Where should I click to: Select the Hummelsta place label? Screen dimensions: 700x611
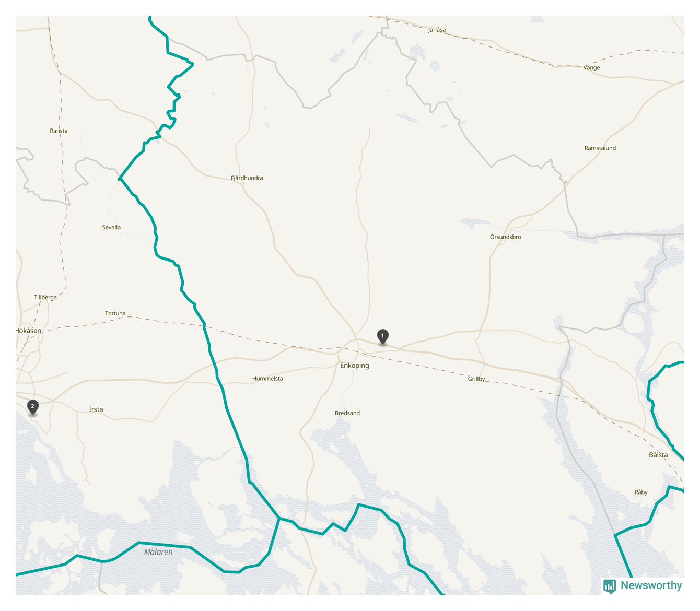267,379
